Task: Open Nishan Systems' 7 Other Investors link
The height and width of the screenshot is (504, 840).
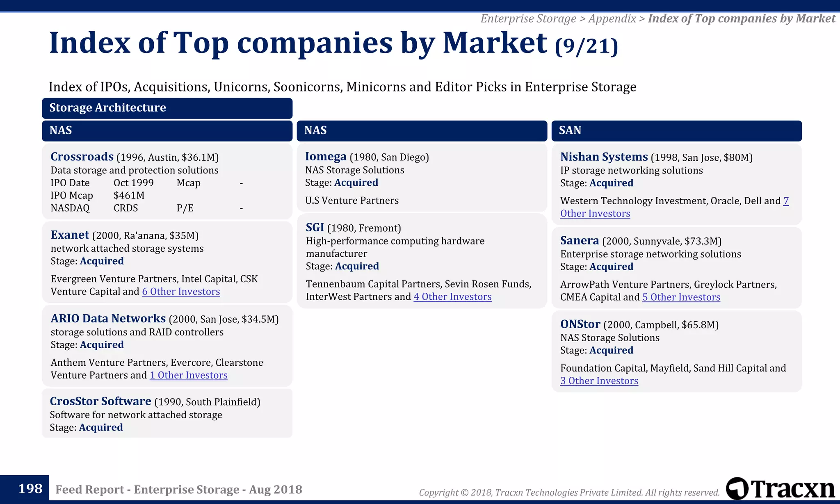Action: 674,207
